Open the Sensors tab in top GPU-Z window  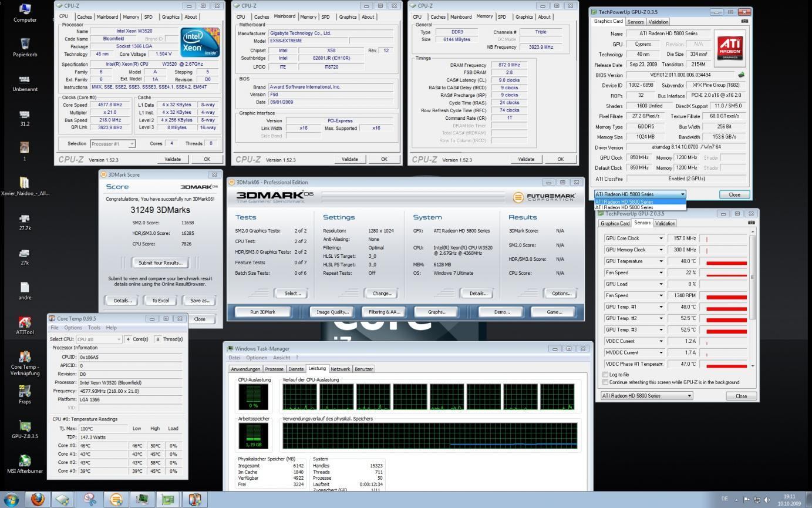[x=635, y=22]
